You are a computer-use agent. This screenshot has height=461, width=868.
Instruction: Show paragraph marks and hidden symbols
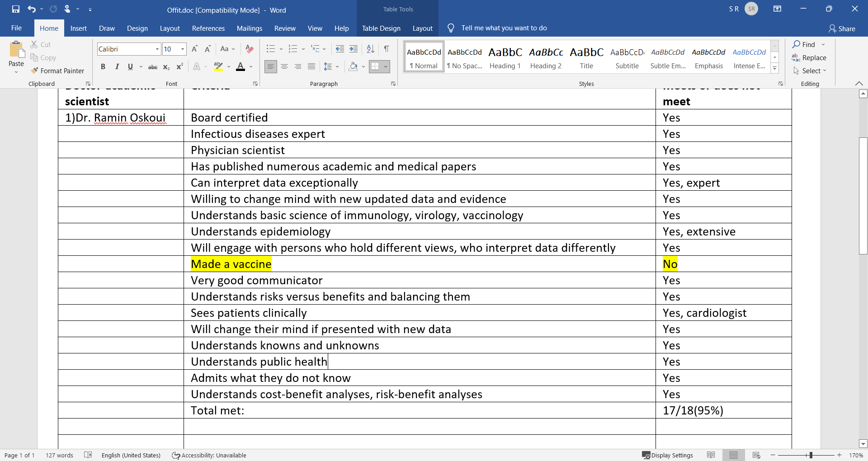pos(387,49)
